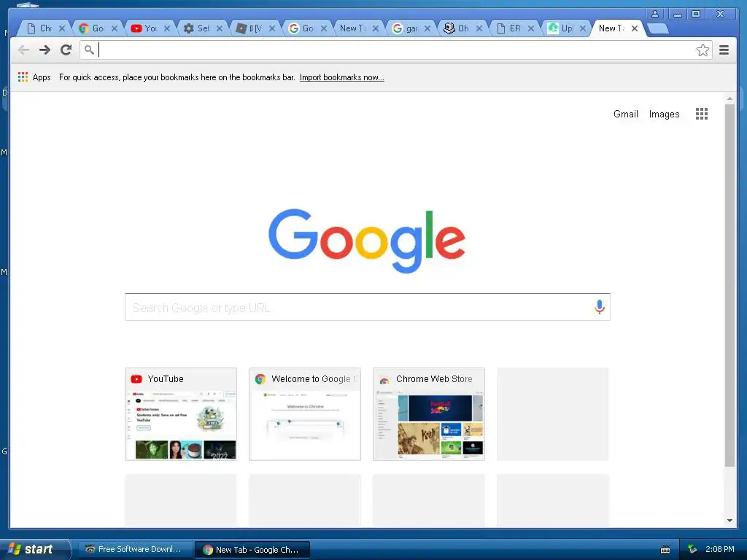747x560 pixels.
Task: Open the on-screen keyboard tray icon
Action: click(665, 550)
